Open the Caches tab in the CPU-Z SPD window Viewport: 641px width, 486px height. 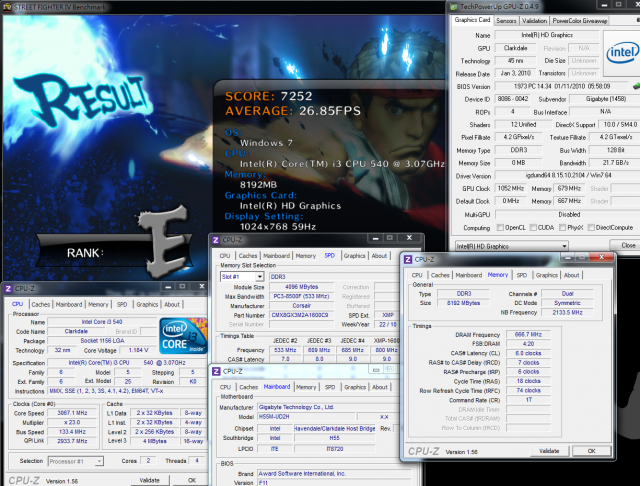[248, 256]
